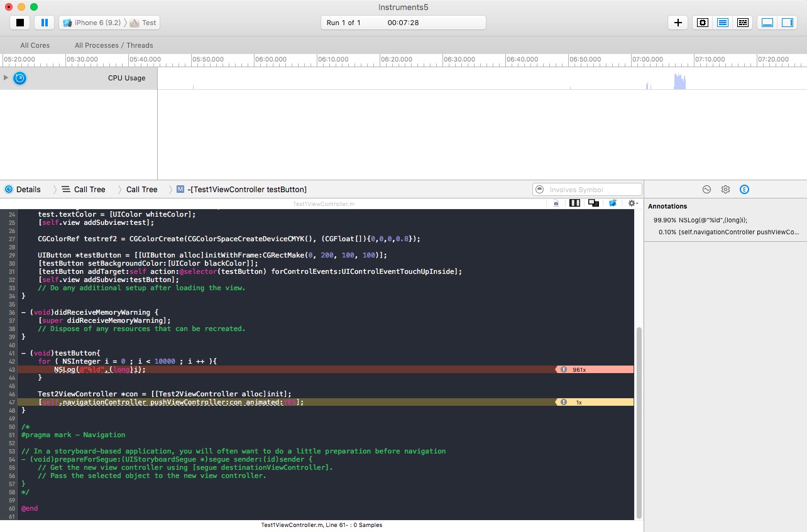Select the Instruments strategy view icon
This screenshot has height=532, width=807.
[x=723, y=23]
